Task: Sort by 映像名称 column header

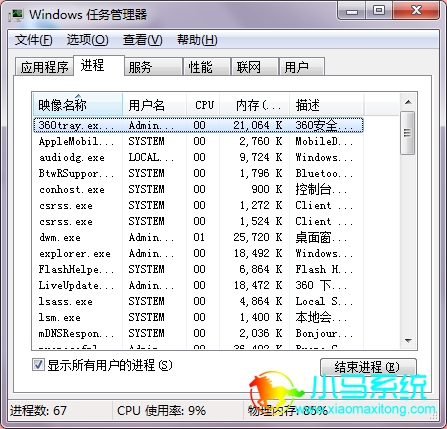Action: (78, 105)
